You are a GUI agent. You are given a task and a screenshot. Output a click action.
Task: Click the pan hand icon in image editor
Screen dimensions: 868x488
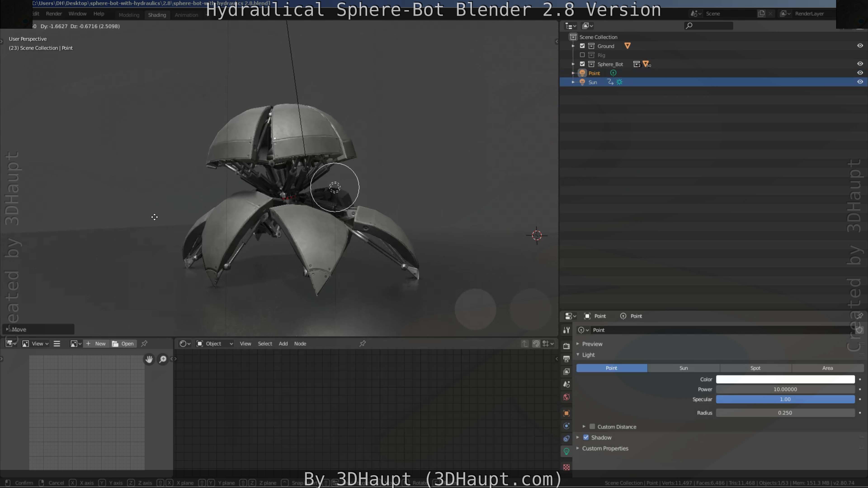click(149, 359)
